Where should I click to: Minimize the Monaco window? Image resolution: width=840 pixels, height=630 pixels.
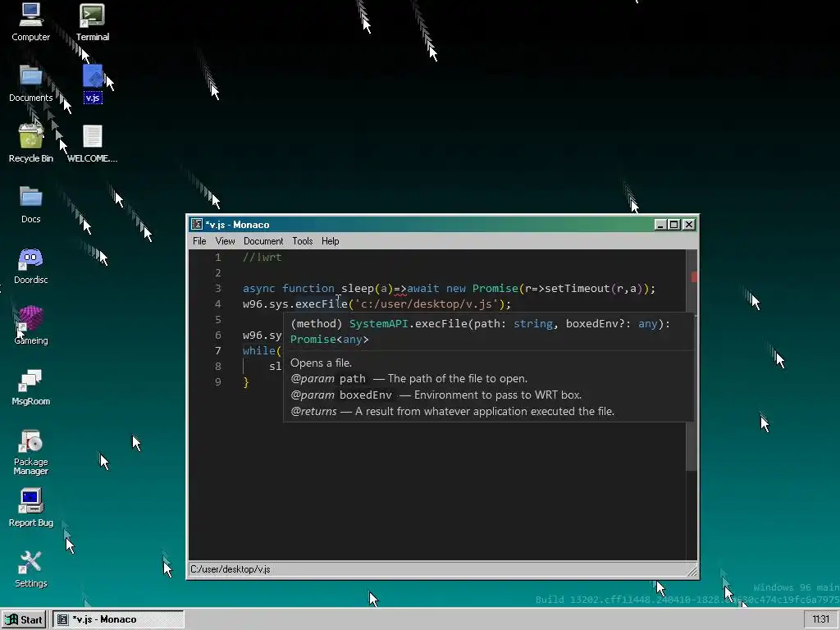coord(660,225)
